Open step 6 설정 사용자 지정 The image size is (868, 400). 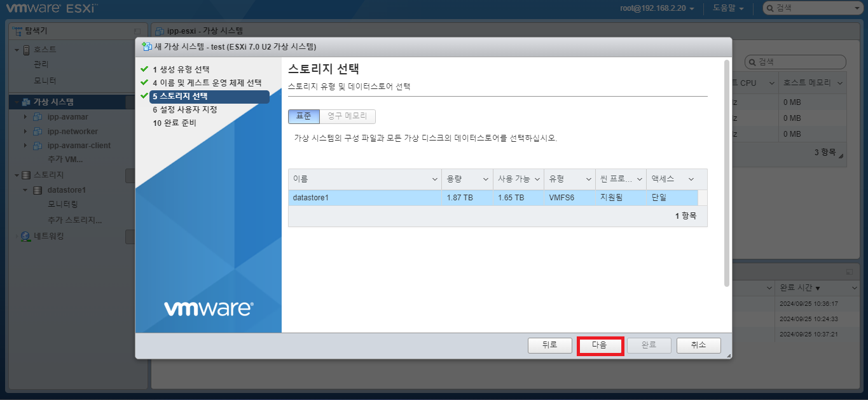click(x=184, y=109)
